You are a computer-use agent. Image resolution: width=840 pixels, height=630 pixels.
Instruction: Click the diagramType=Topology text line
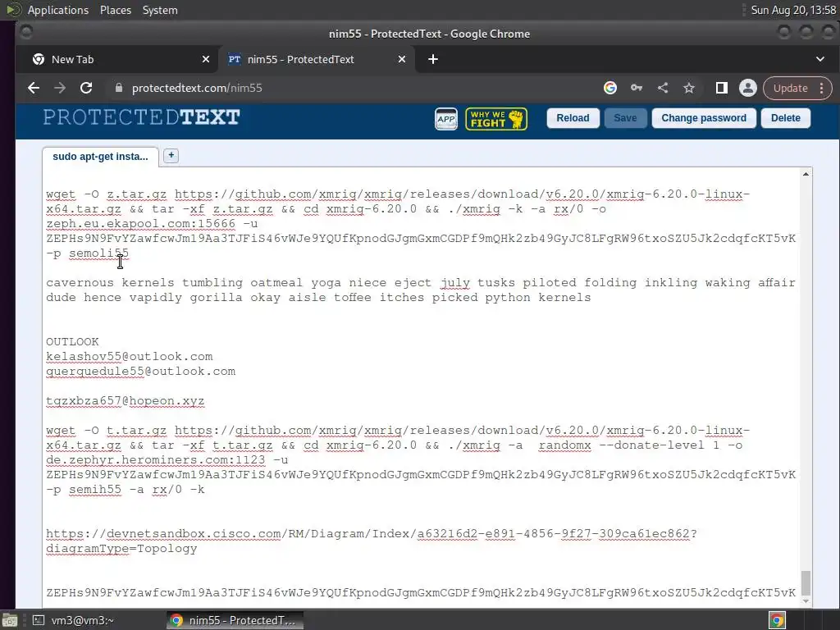click(121, 549)
